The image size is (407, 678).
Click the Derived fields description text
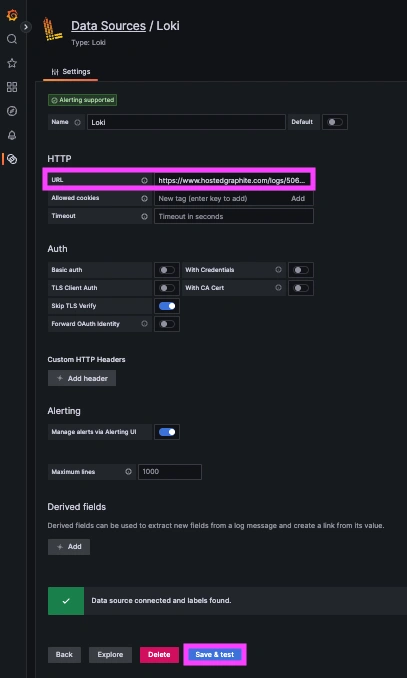click(216, 526)
